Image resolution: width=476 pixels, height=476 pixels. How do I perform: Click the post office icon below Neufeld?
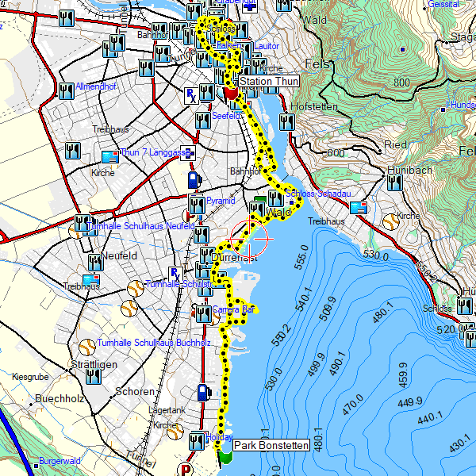92,281
